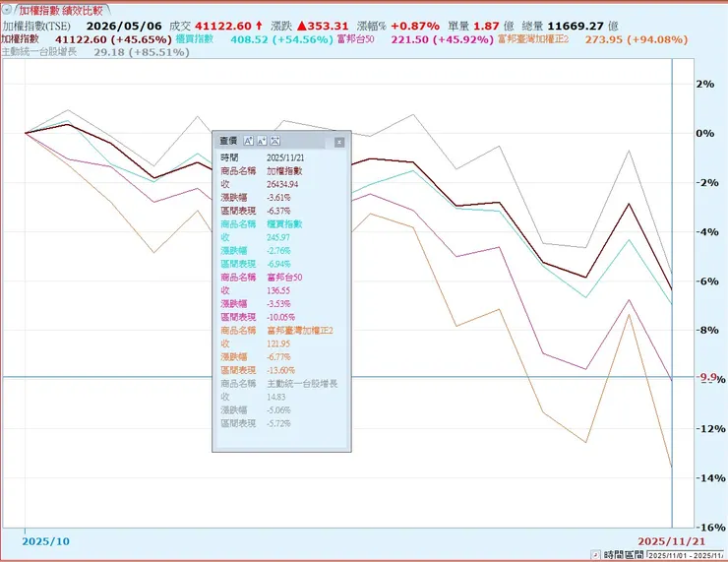
Task: Click the 221.50 (+45.92%) legend value
Action: [x=442, y=40]
